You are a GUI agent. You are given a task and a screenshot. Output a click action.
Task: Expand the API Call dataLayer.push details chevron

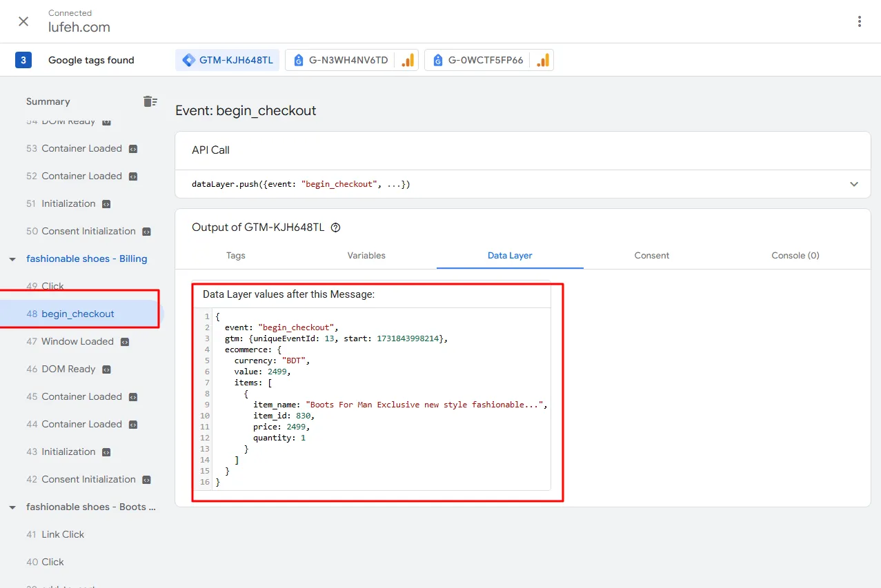click(x=854, y=184)
